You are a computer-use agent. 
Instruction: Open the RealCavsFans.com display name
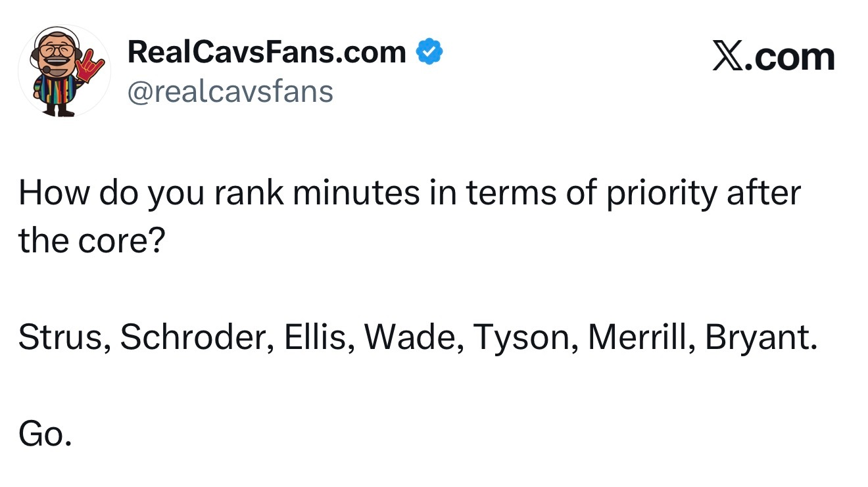click(266, 53)
